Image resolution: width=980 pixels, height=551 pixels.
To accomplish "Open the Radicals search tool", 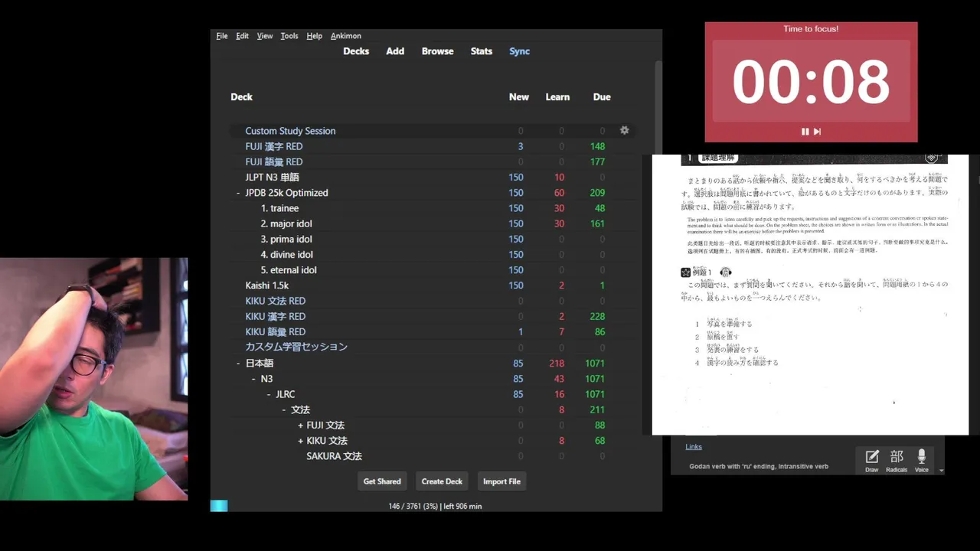I will point(897,461).
